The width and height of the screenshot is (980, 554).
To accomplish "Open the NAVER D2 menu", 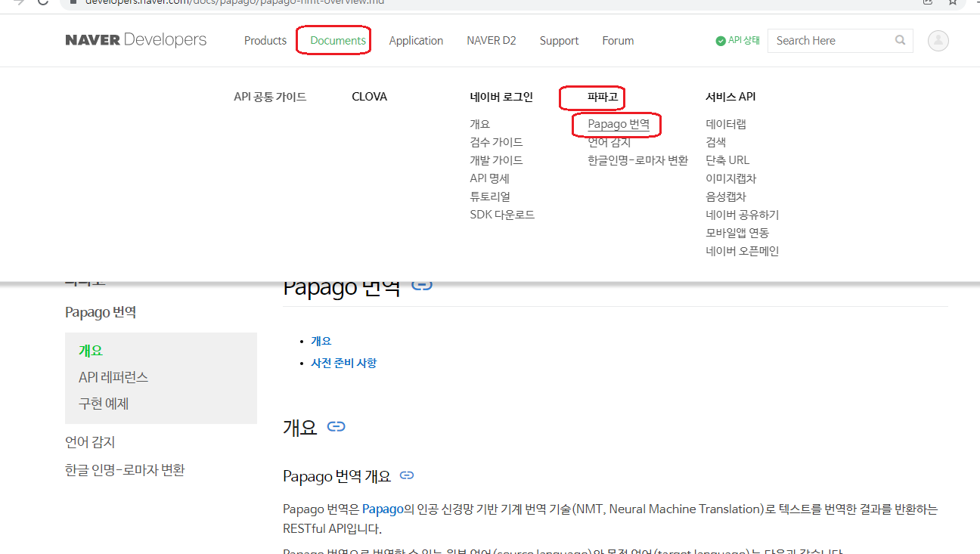I will click(x=492, y=41).
